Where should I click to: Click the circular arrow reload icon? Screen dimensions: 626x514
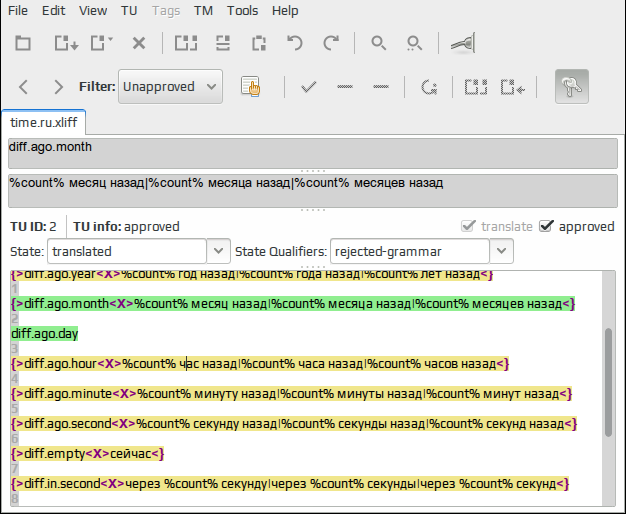(x=429, y=87)
